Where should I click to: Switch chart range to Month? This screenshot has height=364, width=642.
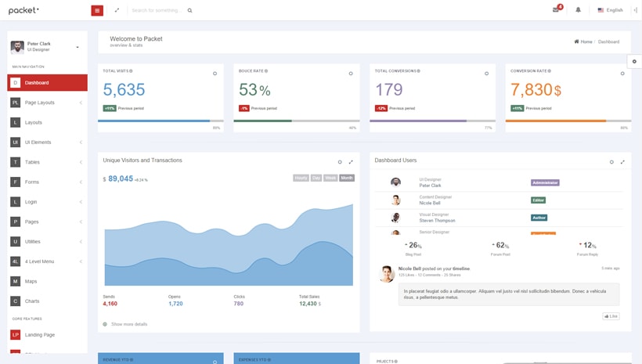pos(347,178)
